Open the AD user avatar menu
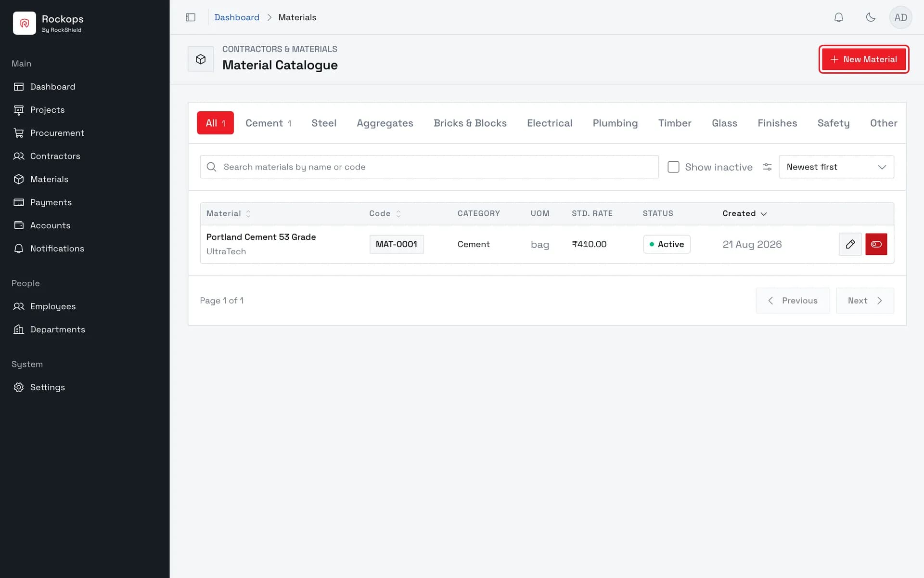This screenshot has width=924, height=578. coord(901,17)
